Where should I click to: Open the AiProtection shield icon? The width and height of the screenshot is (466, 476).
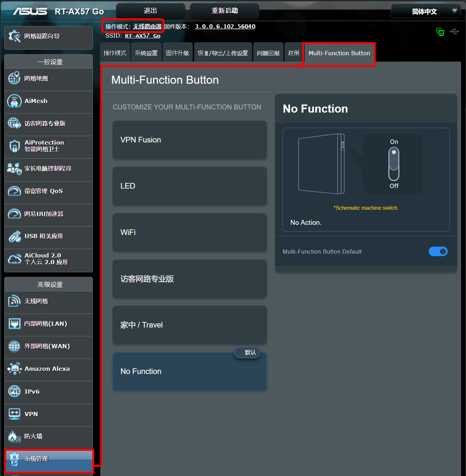(14, 146)
